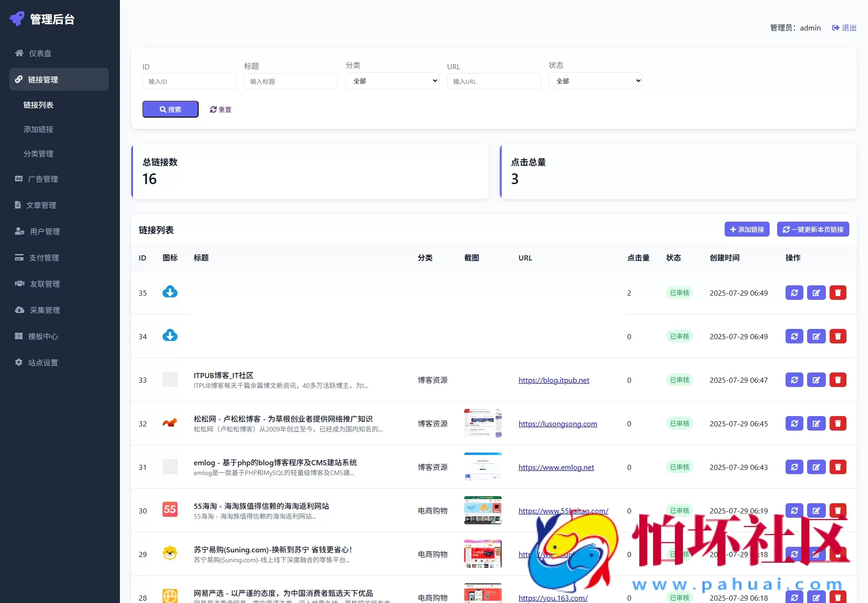The image size is (868, 603).
Task: Click the 搜索 search button
Action: (x=170, y=109)
